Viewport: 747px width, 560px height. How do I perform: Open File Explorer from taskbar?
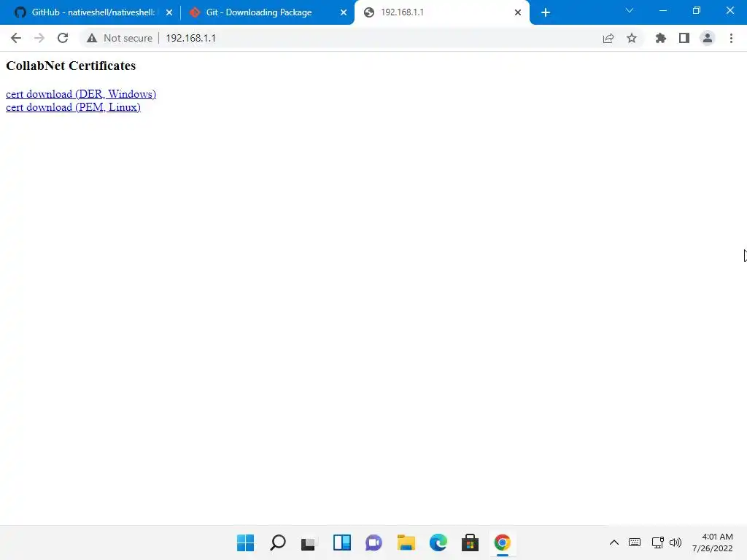click(406, 542)
